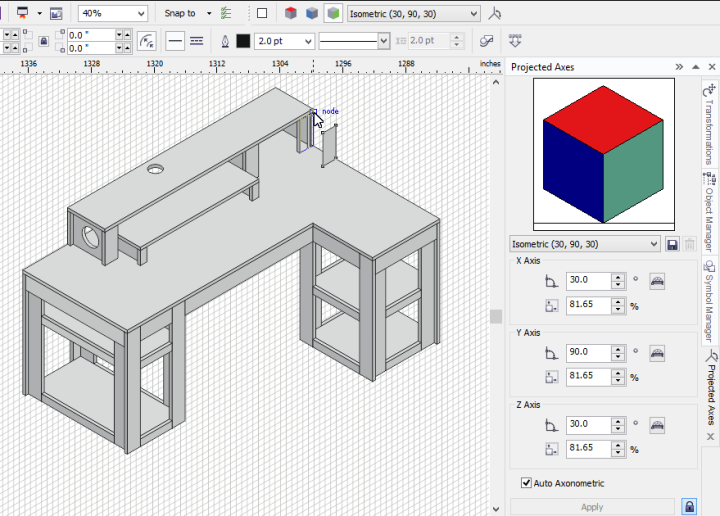Click the delete preset trash icon
The height and width of the screenshot is (516, 720).
[x=689, y=245]
